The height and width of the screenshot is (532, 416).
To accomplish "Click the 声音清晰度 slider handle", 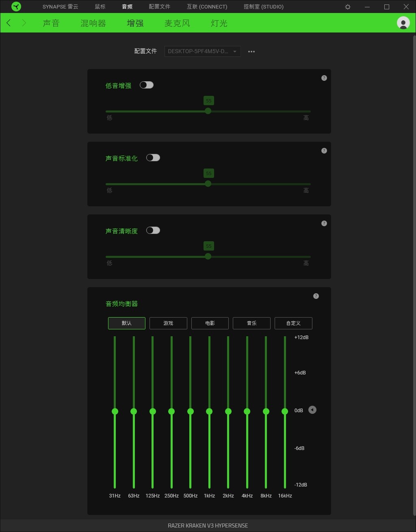I will 208,256.
